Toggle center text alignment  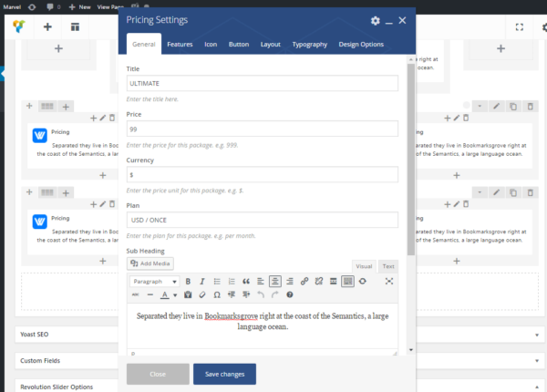point(274,282)
